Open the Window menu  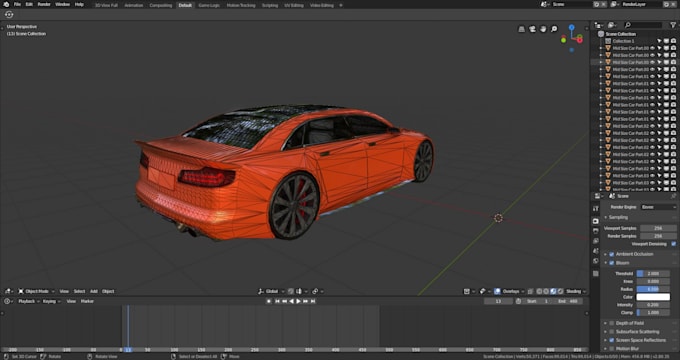click(62, 4)
